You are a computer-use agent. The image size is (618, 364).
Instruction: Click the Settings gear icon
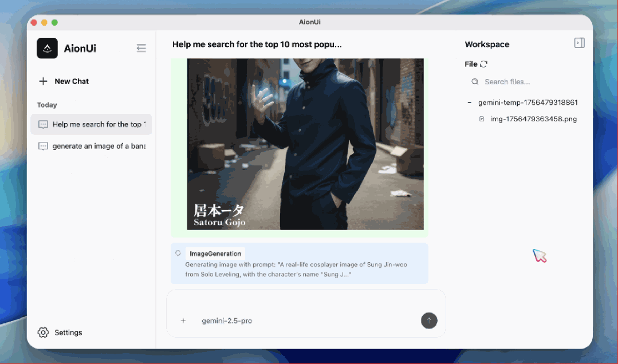click(x=44, y=333)
